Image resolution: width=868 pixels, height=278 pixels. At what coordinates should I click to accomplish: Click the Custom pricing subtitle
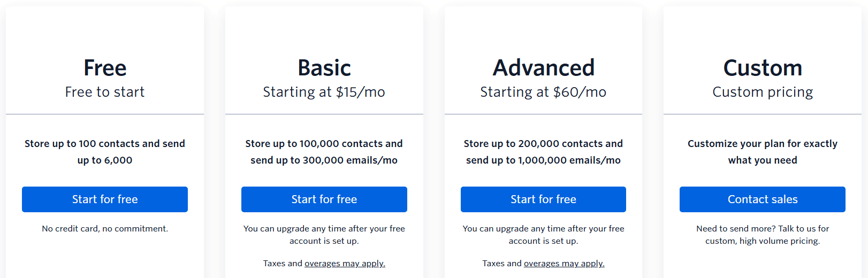point(763,92)
